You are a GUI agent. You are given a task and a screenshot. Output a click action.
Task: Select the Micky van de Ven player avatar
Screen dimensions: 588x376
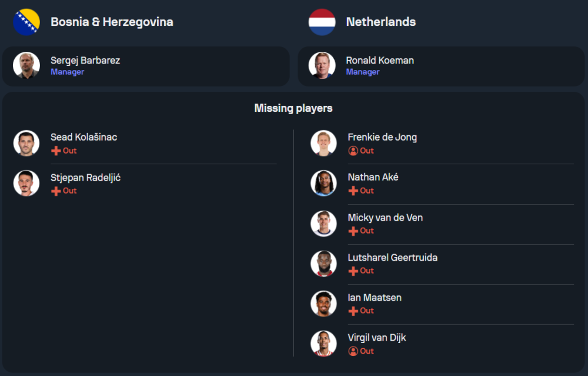point(323,224)
